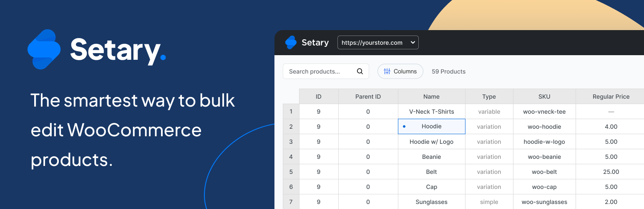Viewport: 644px width, 209px height.
Task: Select the Cap name cell
Action: tap(431, 187)
